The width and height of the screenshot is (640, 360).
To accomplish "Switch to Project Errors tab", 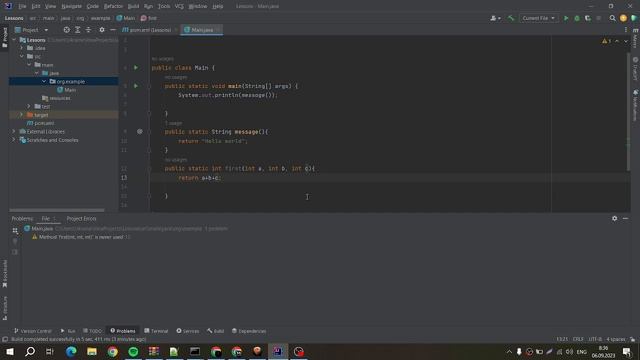I will [81, 219].
